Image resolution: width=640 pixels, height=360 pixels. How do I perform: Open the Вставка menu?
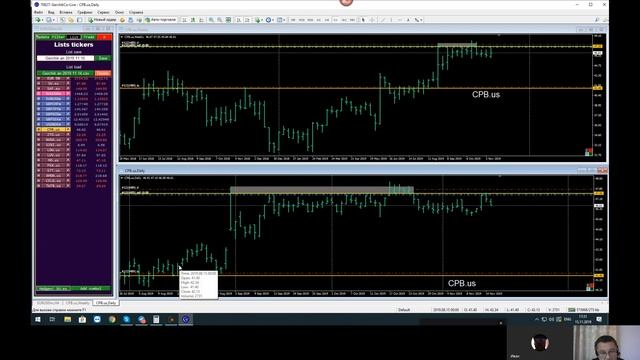pyautogui.click(x=66, y=12)
